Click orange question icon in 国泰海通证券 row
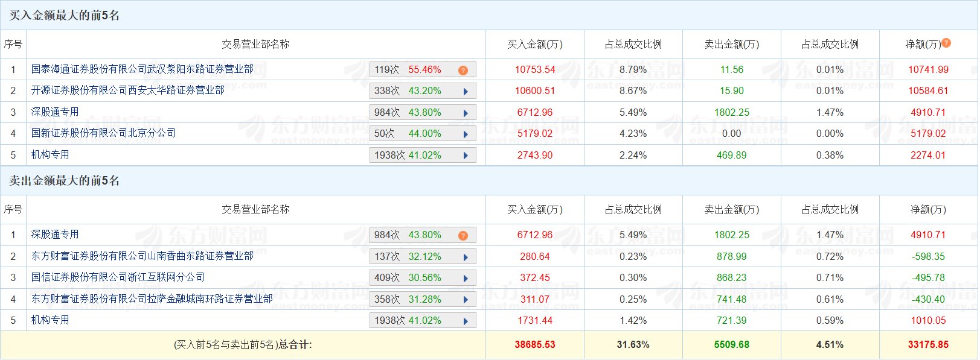The image size is (980, 360). (463, 70)
